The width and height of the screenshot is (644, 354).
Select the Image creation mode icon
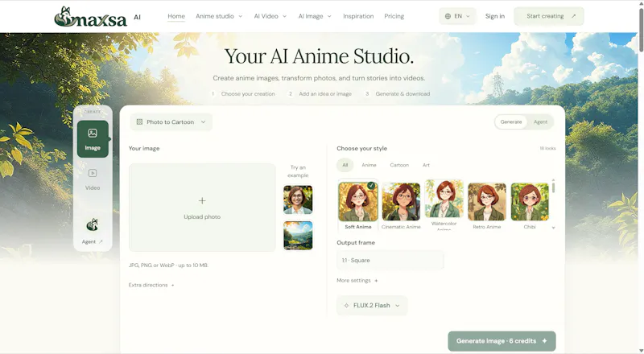(x=93, y=133)
